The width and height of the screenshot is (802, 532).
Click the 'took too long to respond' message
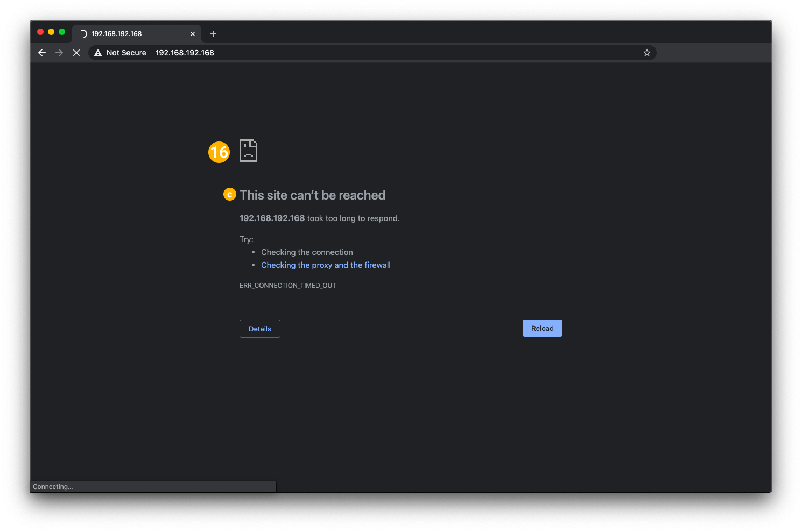point(353,218)
